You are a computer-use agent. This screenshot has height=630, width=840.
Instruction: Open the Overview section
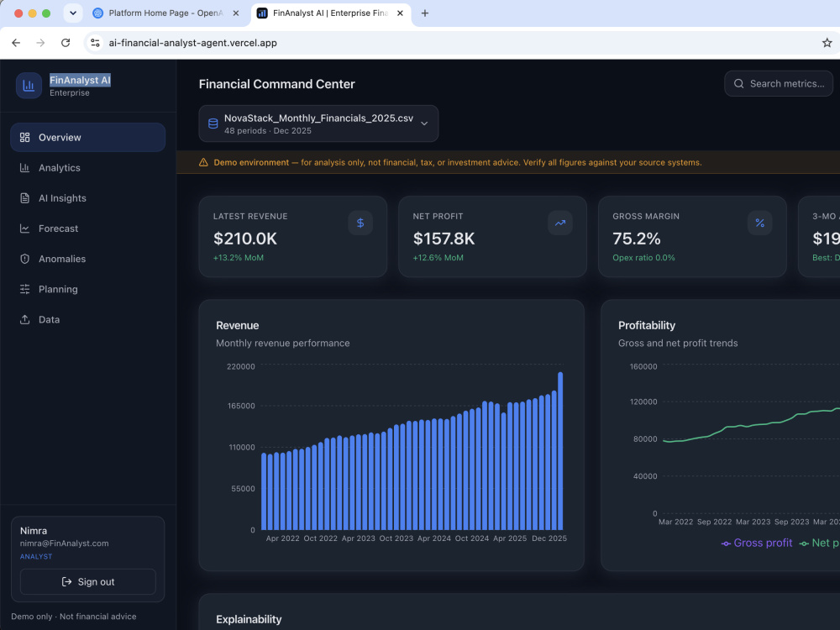click(88, 137)
